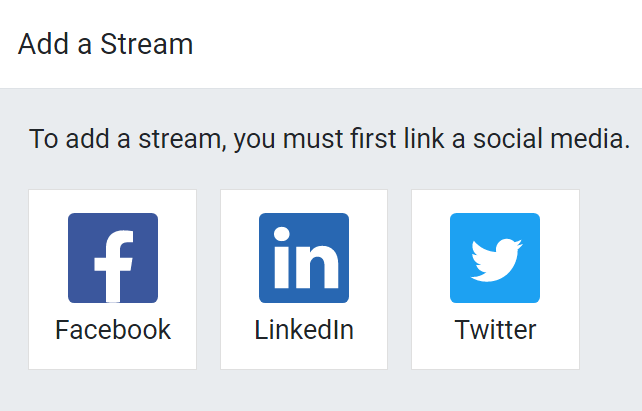Click the 'To add a stream' instruction text
This screenshot has height=411, width=642.
130,139
